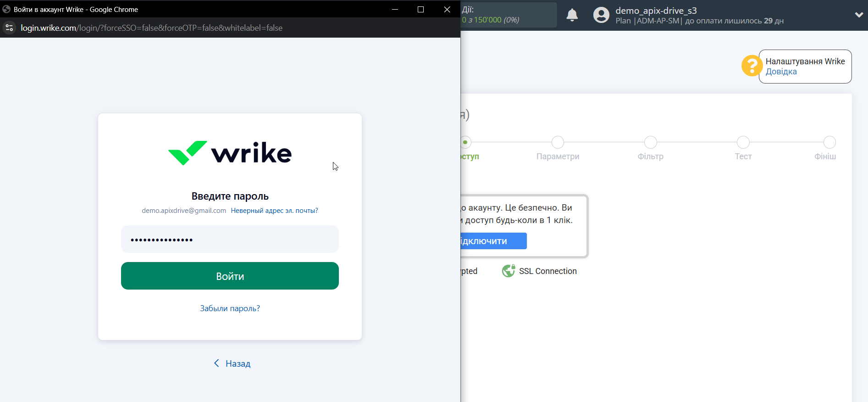
Task: Click the user avatar icon in ApiX-Drive header
Action: (x=601, y=15)
